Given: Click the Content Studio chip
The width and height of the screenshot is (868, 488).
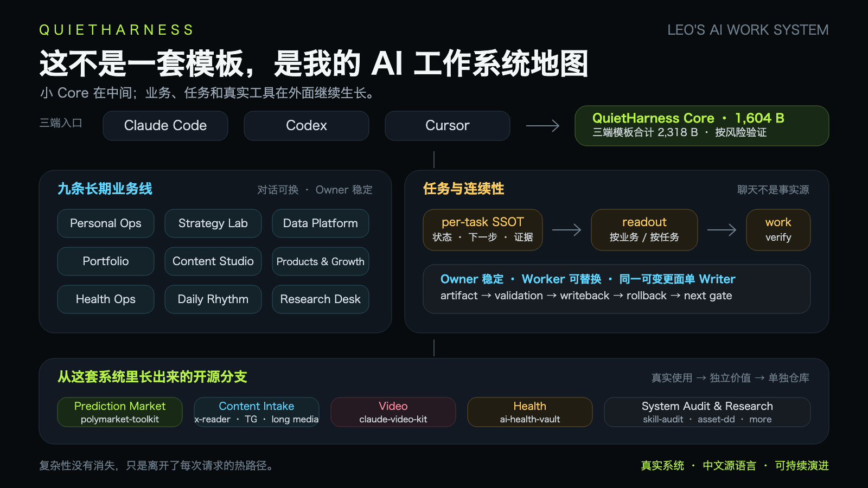Looking at the screenshot, I should click(x=213, y=261).
